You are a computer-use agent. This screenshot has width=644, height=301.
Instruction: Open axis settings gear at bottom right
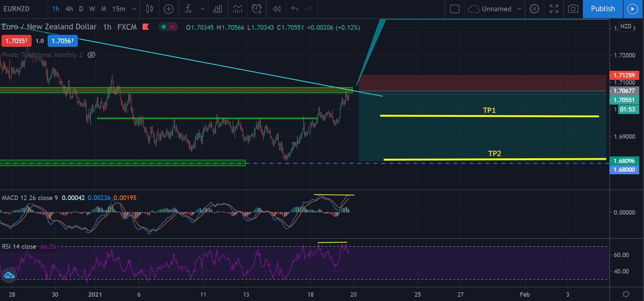626,294
